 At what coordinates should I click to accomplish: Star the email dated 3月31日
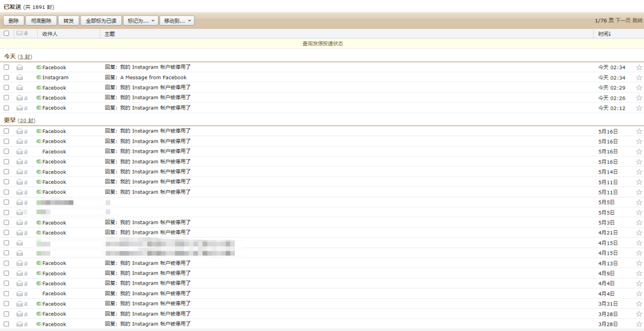pyautogui.click(x=639, y=304)
